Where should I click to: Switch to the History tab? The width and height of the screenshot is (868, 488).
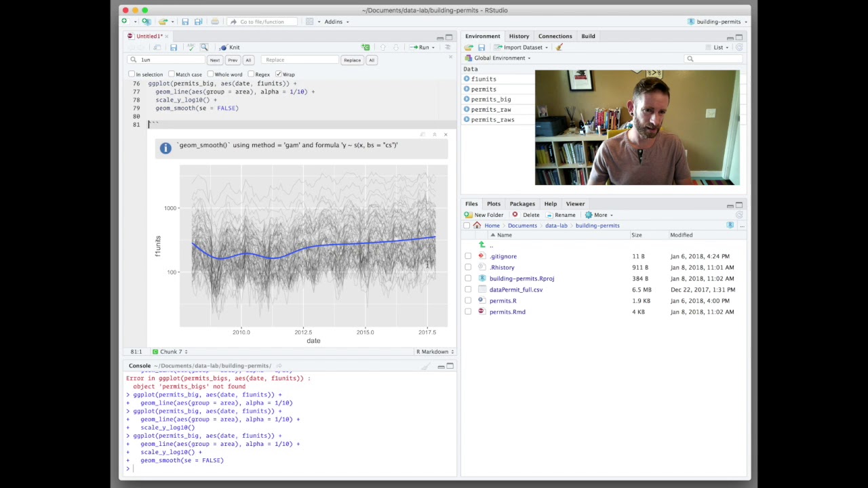(x=519, y=36)
